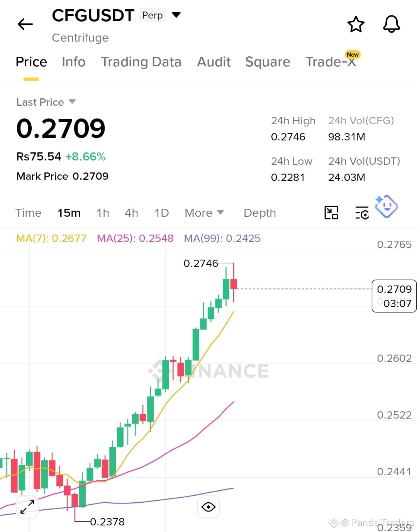417x532 pixels.
Task: Click the 24h Vol(USDT) value 24.03M
Action: (x=347, y=177)
